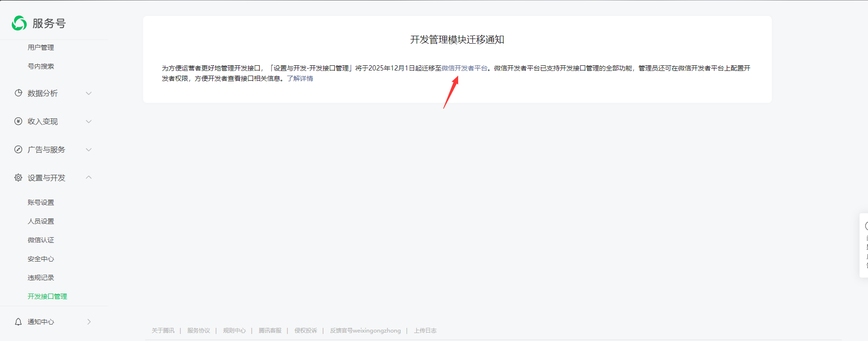Screen dimensions: 868x341
Task: Open 关于腾讯 footer link
Action: 163,331
